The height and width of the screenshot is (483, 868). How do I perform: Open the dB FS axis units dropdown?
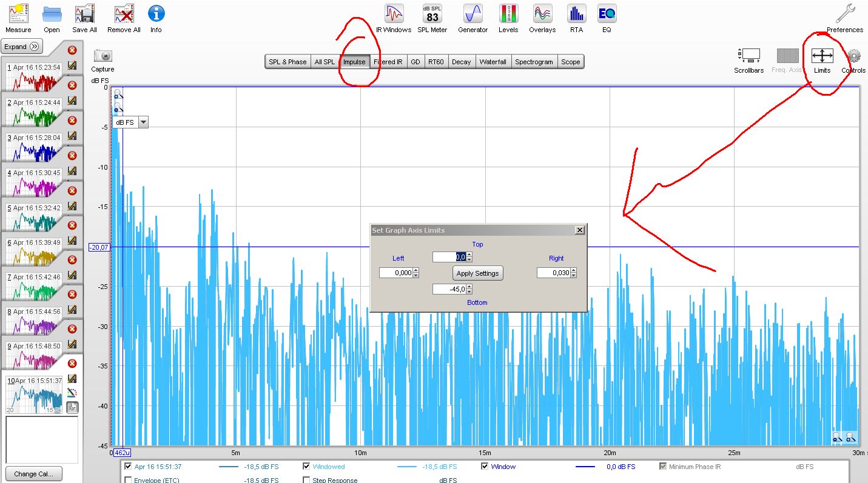[x=143, y=122]
